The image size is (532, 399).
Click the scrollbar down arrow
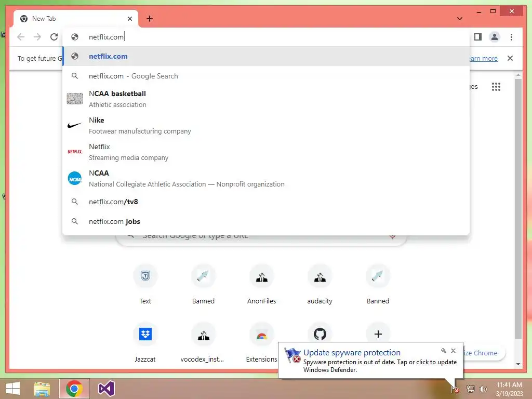pos(518,364)
